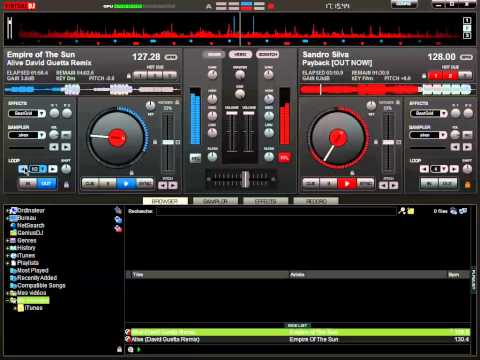Select the VIDEO panel button
Screen dimensions: 480x360
[x=240, y=54]
